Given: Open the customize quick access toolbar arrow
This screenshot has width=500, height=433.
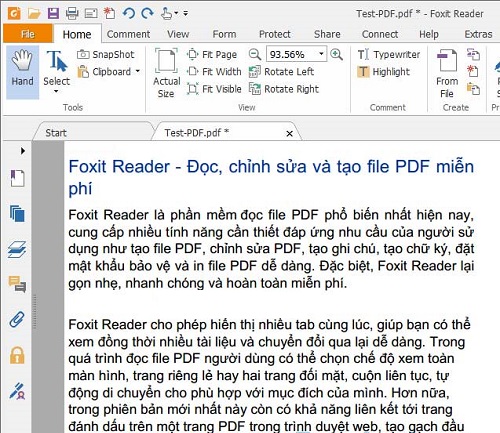Looking at the screenshot, I should pos(186,14).
